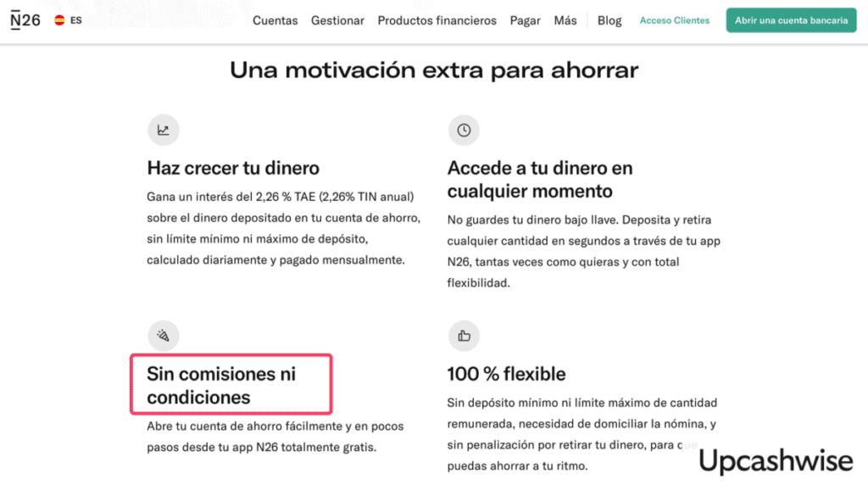Open the Productos financieros menu
The image size is (868, 491).
[x=437, y=20]
